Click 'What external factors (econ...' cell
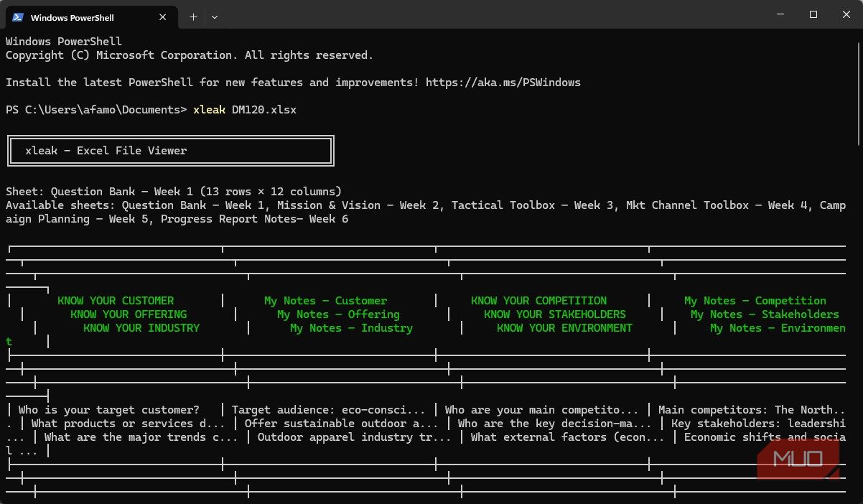Viewport: 863px width, 504px height. 567,437
